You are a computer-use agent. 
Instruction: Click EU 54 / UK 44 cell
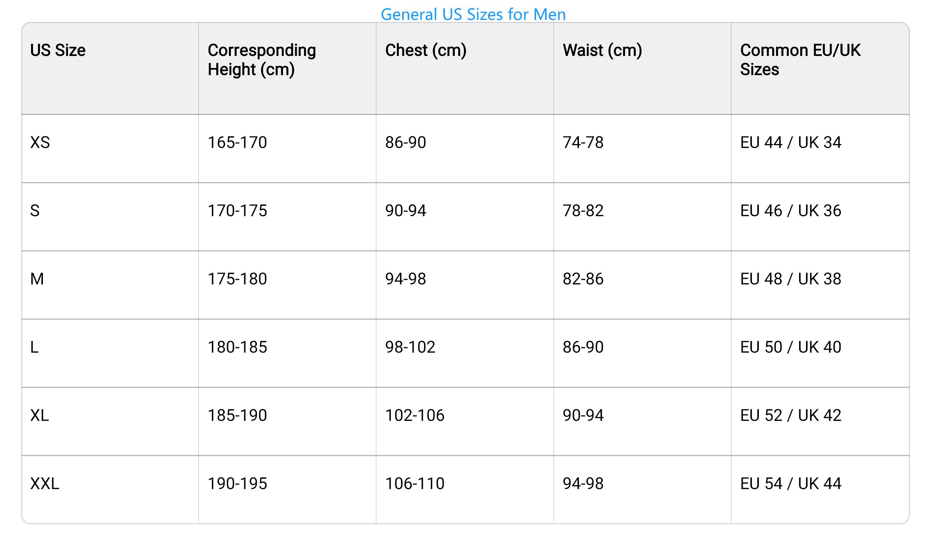click(x=820, y=489)
